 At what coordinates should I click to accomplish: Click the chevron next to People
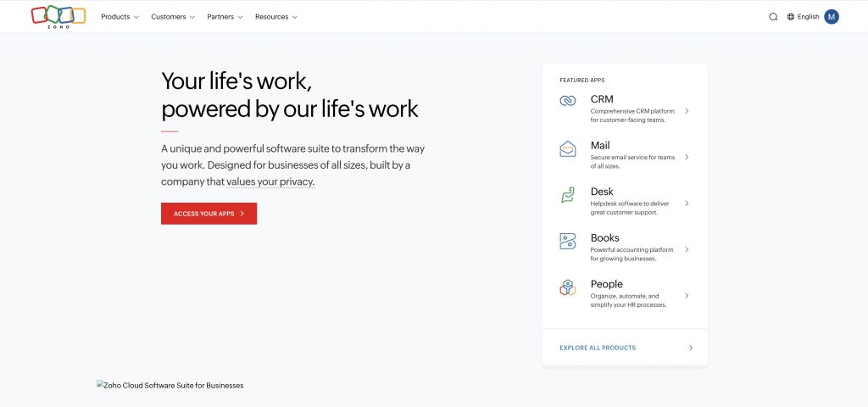[x=687, y=296]
